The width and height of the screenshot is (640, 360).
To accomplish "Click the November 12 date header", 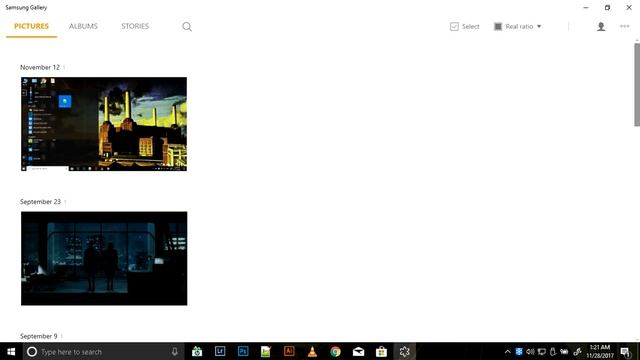I will point(40,67).
